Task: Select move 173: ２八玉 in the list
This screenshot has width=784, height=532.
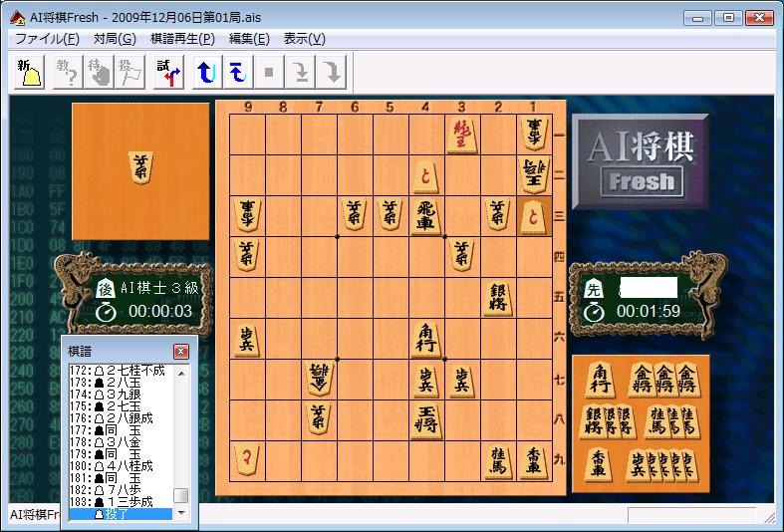Action: click(121, 383)
